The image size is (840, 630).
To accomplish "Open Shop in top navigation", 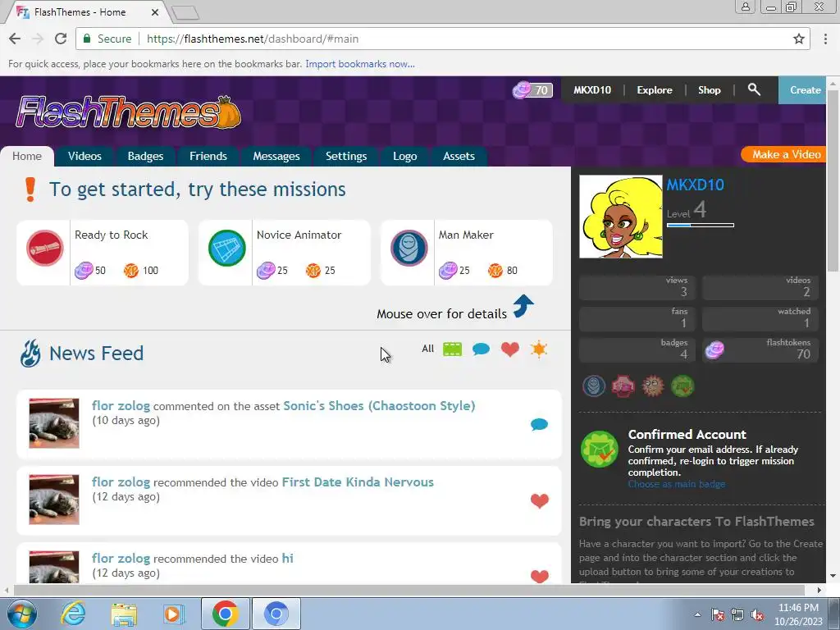I will [709, 90].
